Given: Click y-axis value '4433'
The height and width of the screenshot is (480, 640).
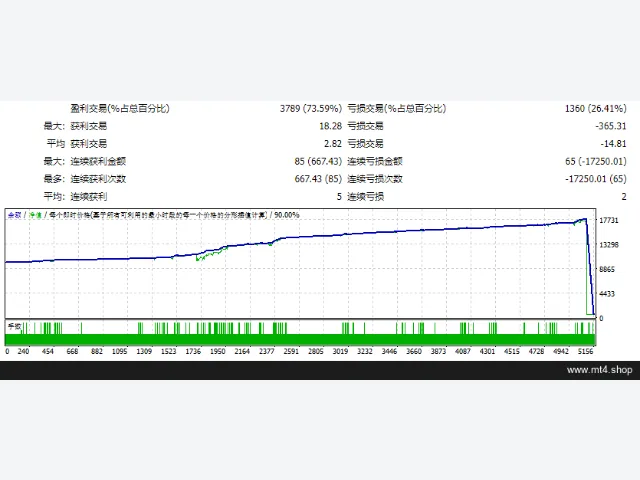Looking at the screenshot, I should pos(607,294).
